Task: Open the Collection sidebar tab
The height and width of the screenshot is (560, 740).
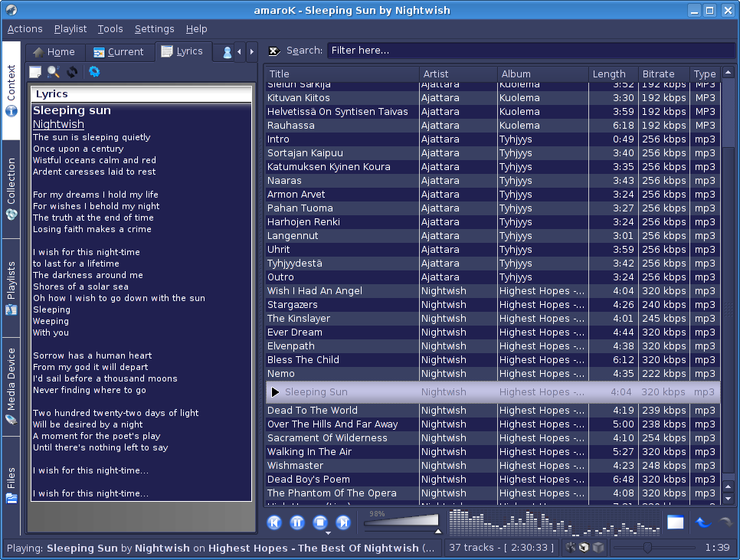Action: (11, 189)
